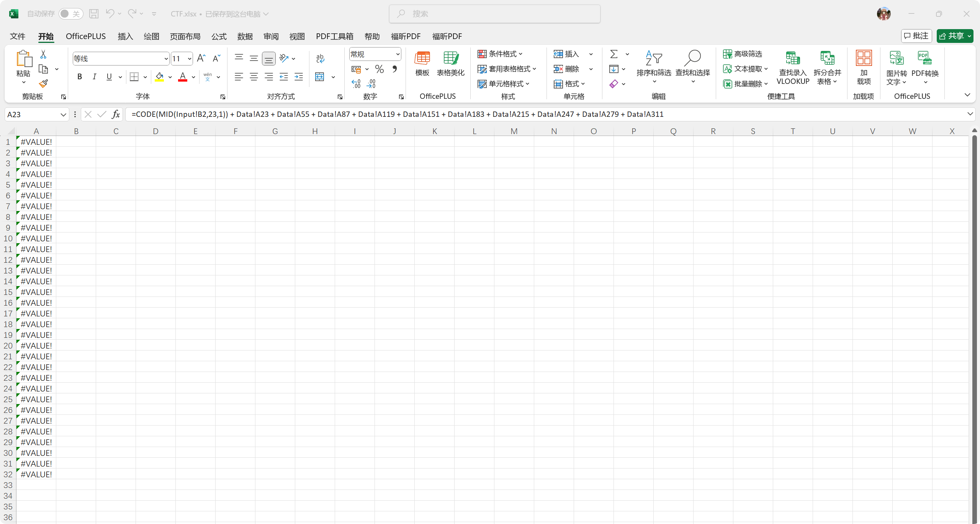Click the format painter brush icon

[43, 84]
